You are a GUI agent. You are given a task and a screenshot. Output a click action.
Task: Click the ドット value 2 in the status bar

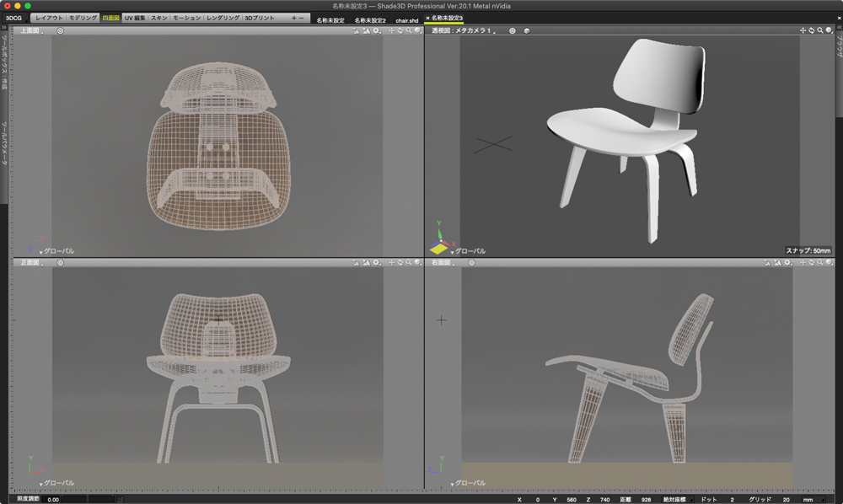pyautogui.click(x=732, y=499)
